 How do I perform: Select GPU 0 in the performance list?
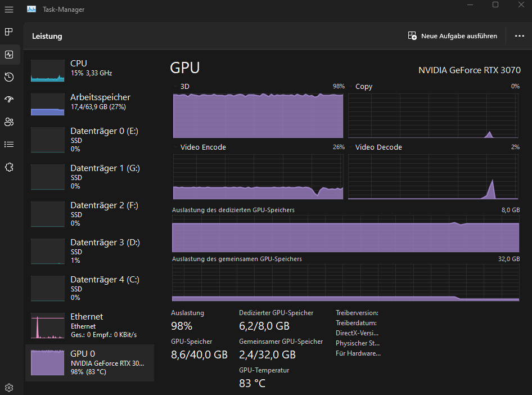tap(89, 363)
